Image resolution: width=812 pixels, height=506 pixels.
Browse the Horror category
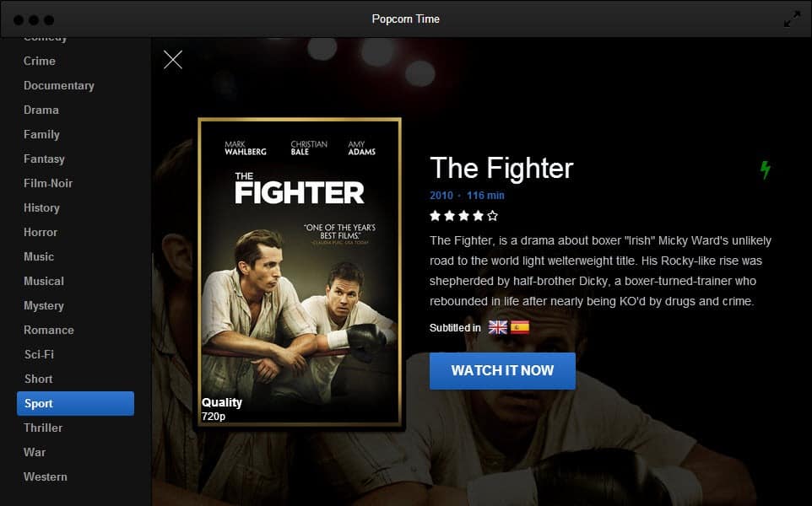click(41, 232)
